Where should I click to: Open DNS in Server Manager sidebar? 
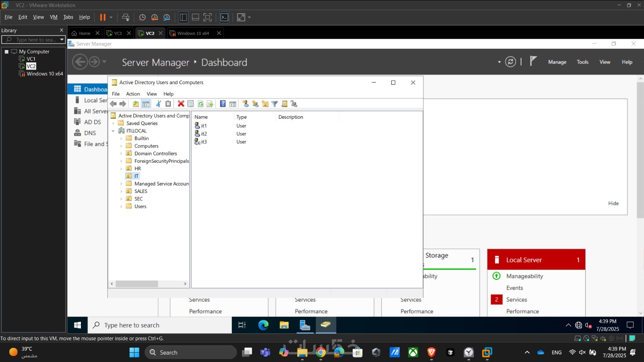[x=90, y=133]
